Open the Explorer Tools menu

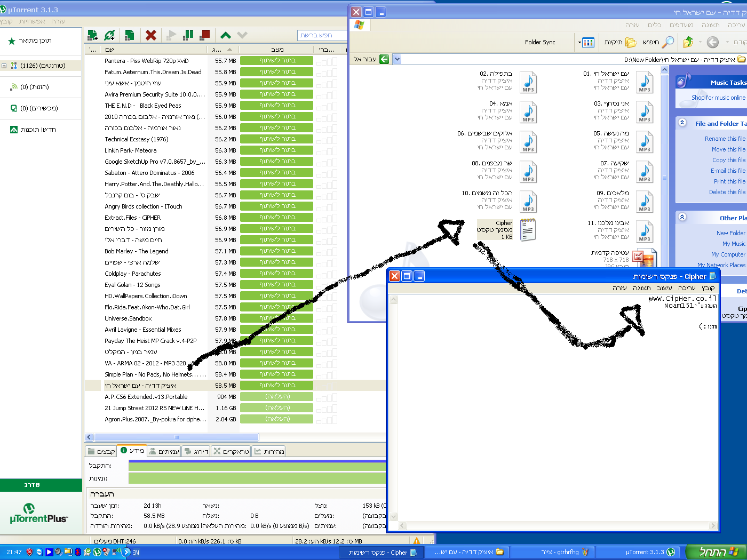(x=655, y=25)
